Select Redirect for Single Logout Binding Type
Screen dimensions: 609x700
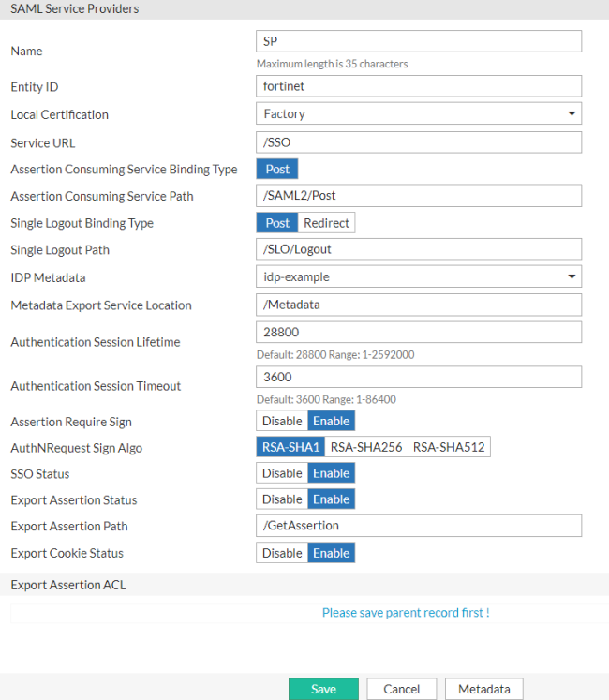tap(326, 223)
